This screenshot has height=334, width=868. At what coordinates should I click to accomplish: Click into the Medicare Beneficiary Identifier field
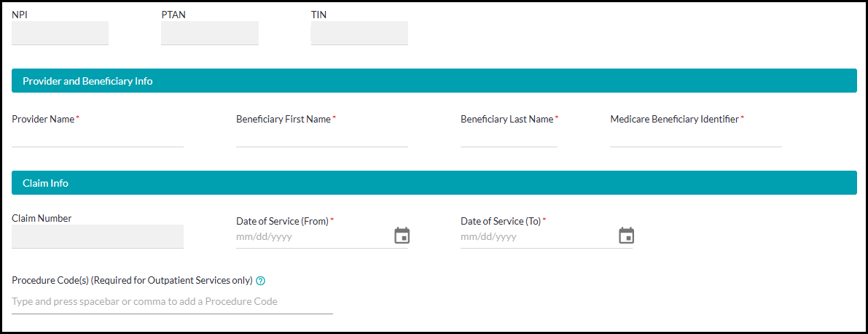pos(695,136)
